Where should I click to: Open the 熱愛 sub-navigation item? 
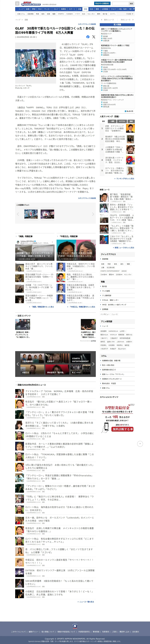[x=37, y=14]
